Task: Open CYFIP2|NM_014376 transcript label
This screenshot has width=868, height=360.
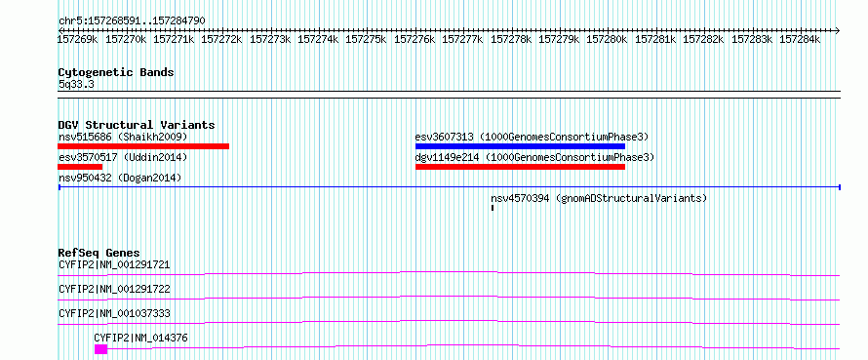Action: (141, 338)
